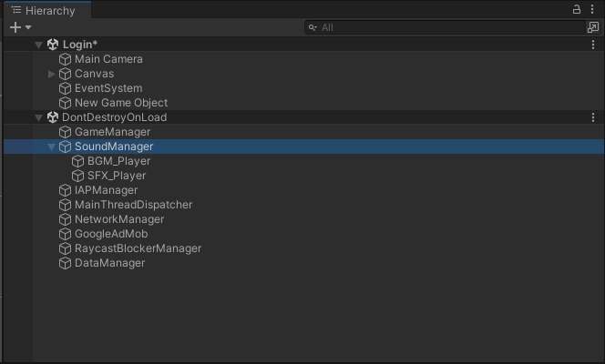Select the SFX_Player child object
605x364 pixels.
tap(117, 176)
